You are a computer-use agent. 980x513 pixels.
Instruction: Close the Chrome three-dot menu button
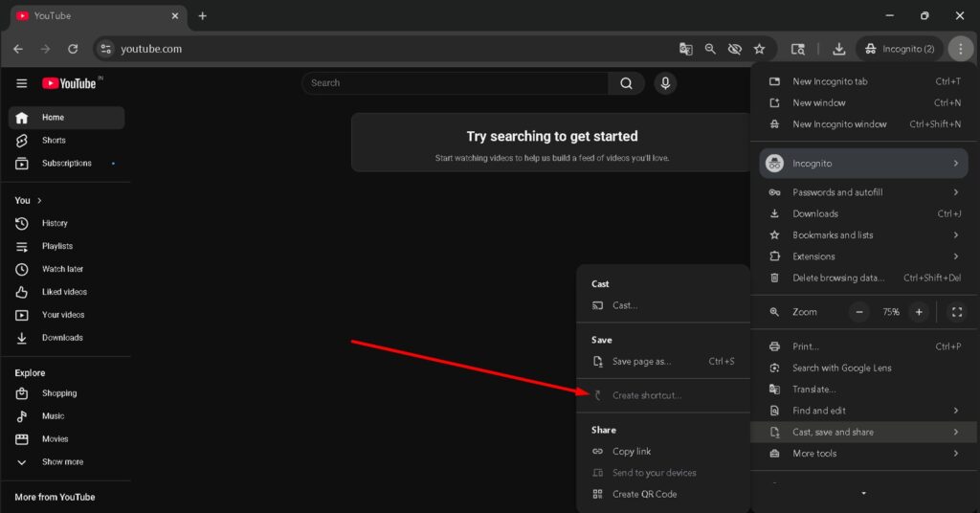(x=961, y=49)
